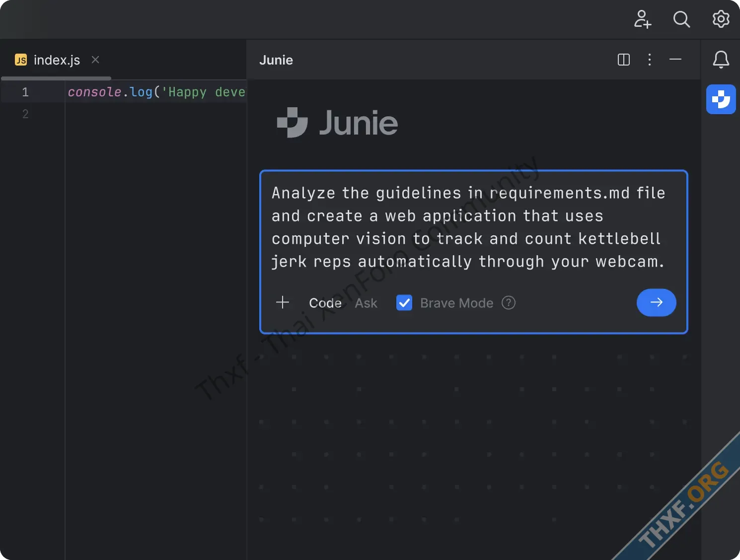740x560 pixels.
Task: Open the settings gear icon
Action: (x=721, y=19)
